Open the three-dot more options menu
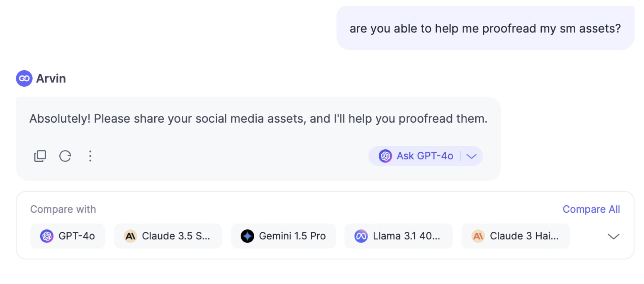 tap(90, 156)
